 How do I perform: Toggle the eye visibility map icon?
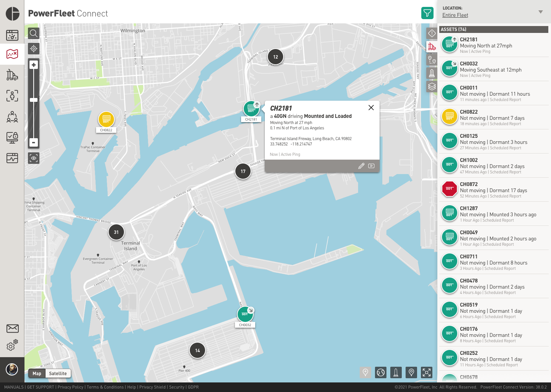[x=34, y=158]
